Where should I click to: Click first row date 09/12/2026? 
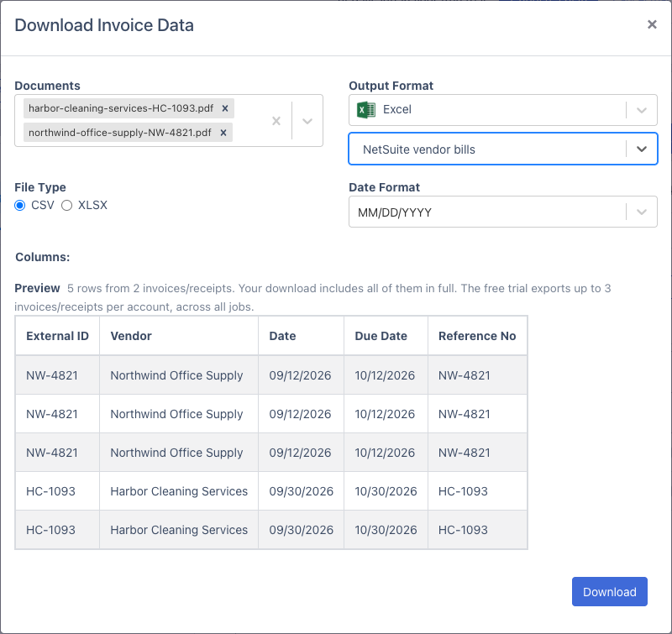(x=300, y=375)
